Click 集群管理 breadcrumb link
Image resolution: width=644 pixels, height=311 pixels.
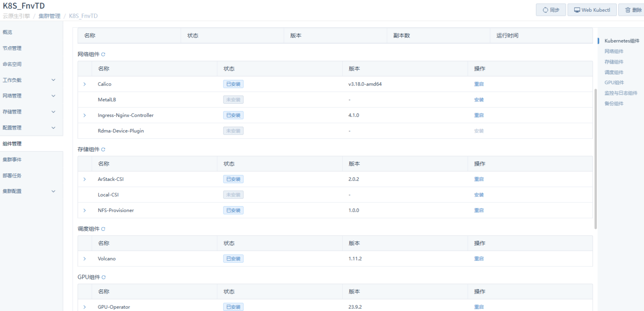click(49, 16)
